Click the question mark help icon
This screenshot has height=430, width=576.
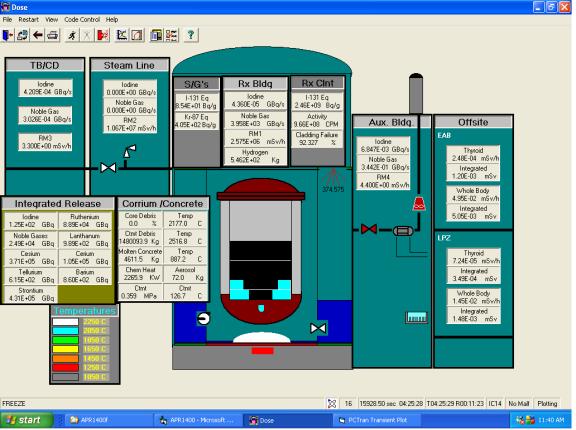[x=191, y=35]
